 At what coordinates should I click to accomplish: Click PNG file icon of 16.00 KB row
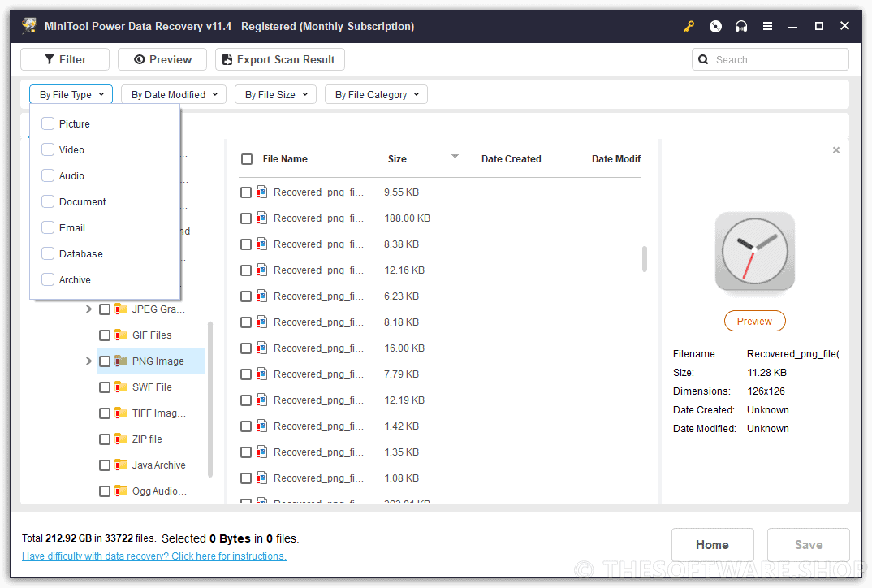point(262,348)
